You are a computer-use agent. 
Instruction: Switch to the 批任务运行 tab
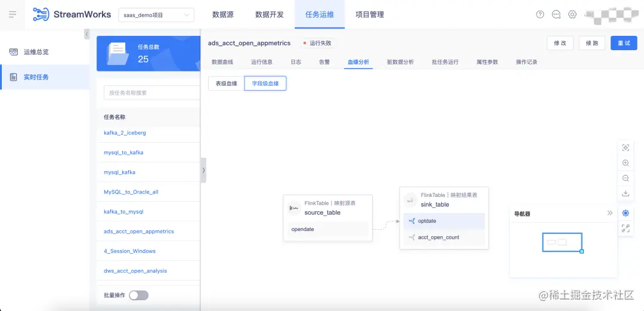(445, 62)
